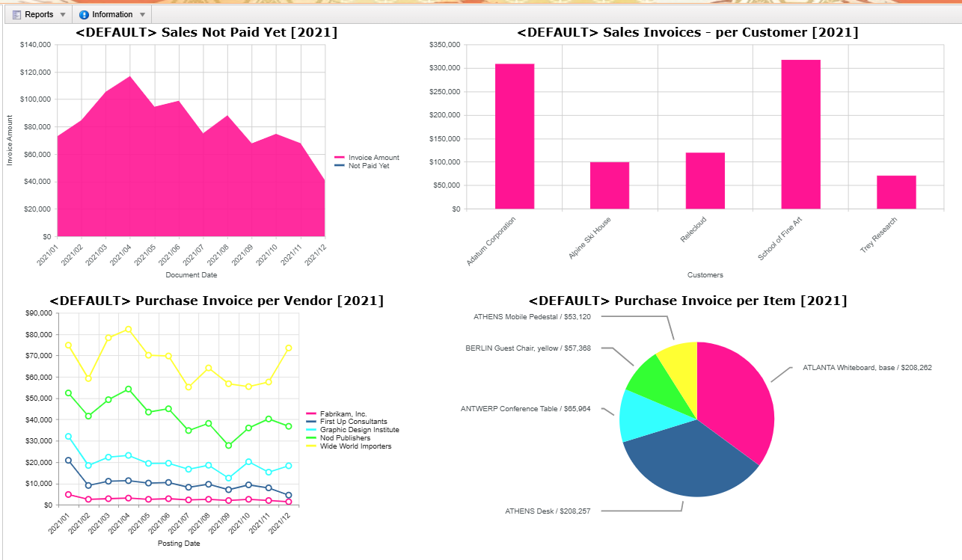
Task: Click the Wide World Importers legend swatch
Action: point(312,446)
